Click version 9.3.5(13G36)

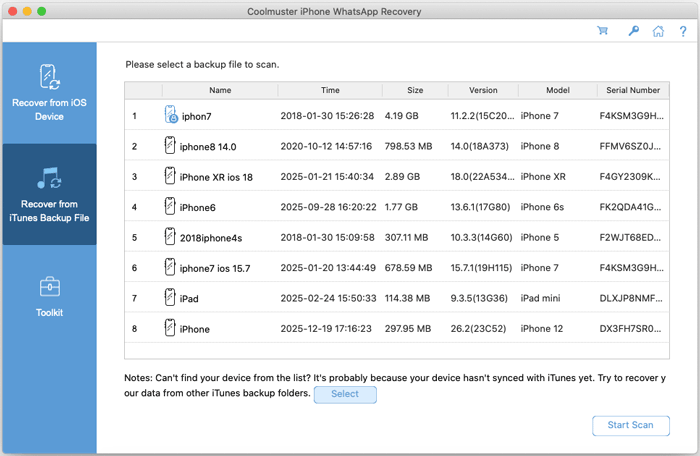tap(479, 298)
